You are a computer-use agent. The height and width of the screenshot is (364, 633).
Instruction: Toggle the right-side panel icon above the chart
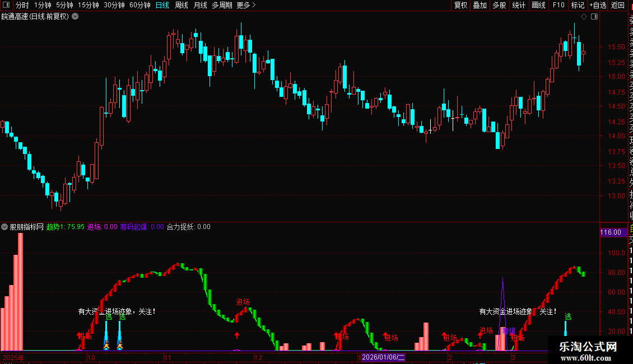pos(594,17)
